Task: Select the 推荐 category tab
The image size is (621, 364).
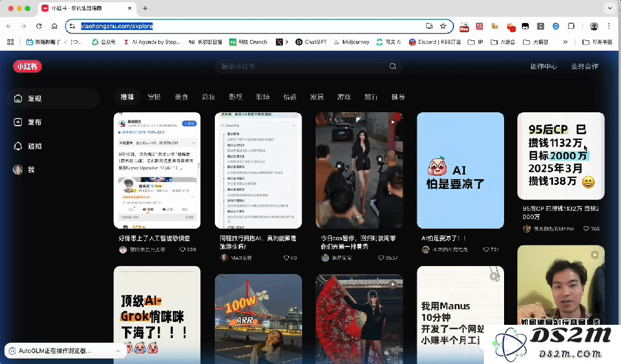Action: 127,97
